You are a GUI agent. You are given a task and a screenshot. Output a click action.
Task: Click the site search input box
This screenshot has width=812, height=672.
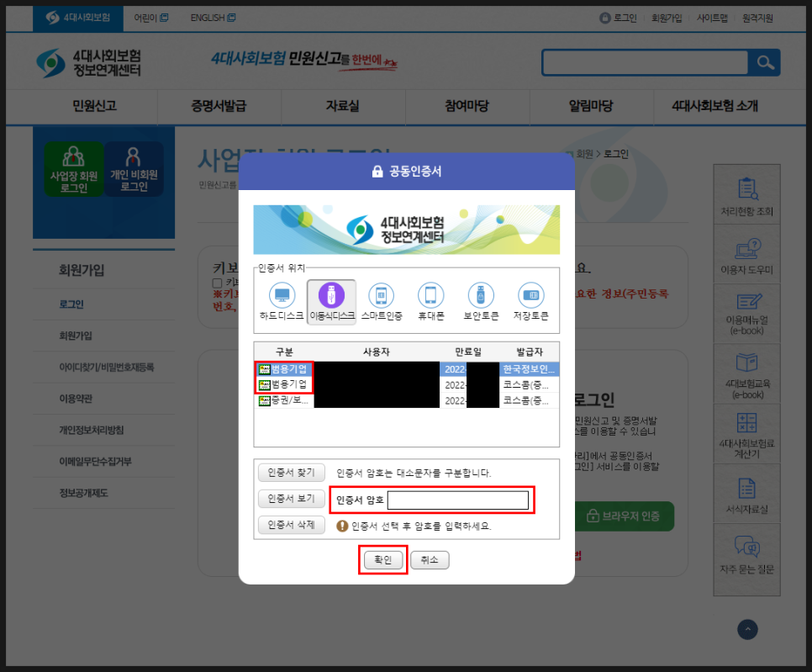[x=646, y=63]
